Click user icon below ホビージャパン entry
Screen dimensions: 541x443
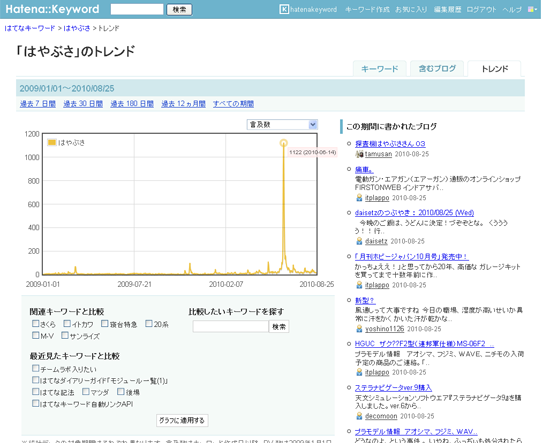tap(359, 285)
